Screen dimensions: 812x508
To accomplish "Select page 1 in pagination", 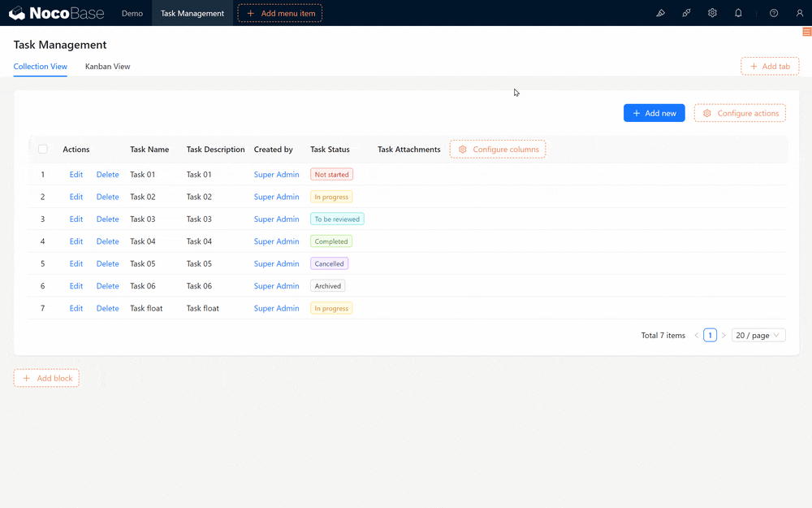I will [x=710, y=336].
